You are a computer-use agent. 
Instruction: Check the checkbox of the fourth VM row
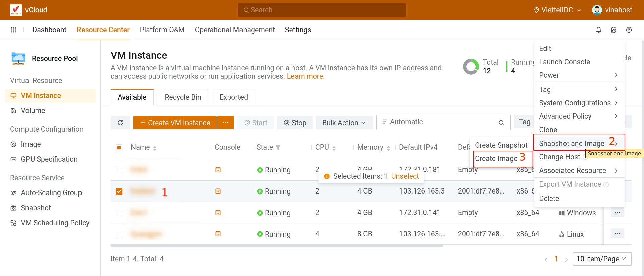(119, 234)
